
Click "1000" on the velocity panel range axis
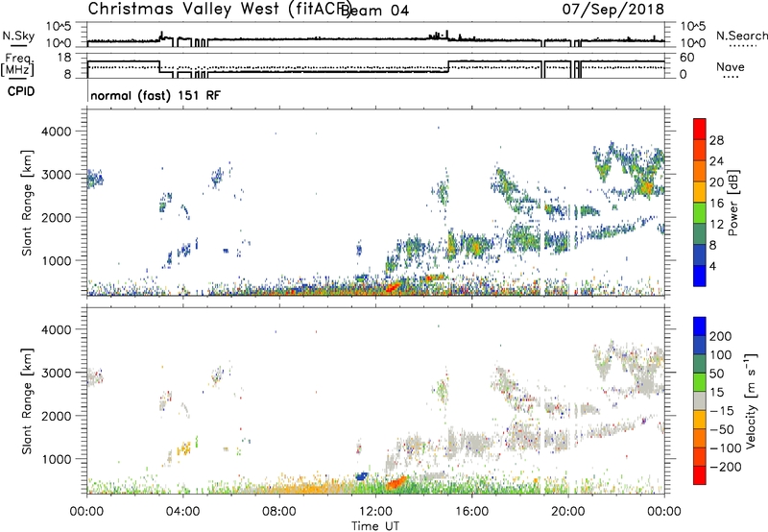pyautogui.click(x=56, y=459)
